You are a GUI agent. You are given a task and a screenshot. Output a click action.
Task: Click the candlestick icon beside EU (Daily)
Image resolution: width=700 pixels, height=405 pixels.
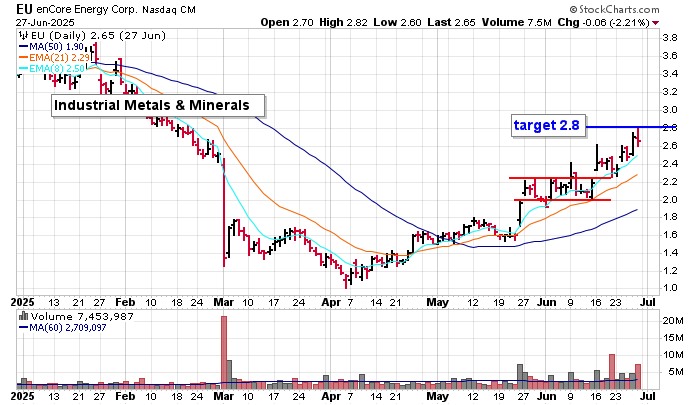pos(21,32)
